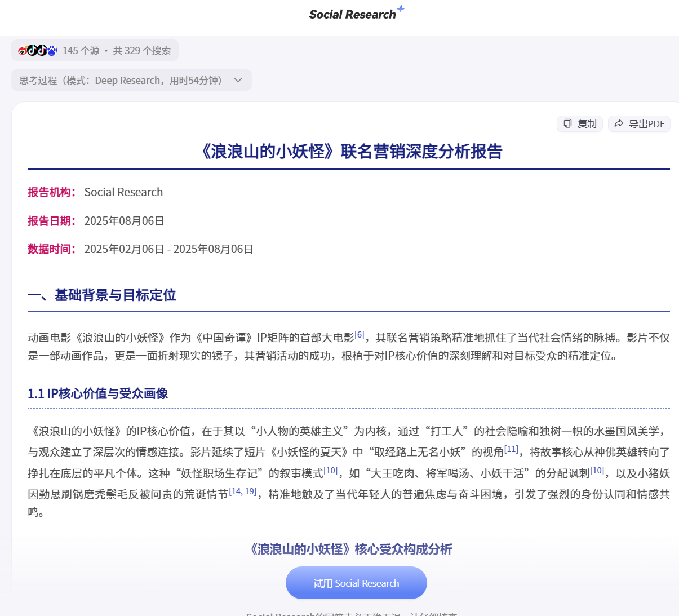The image size is (679, 616).
Task: Click the 试用 Social Research button
Action: point(356,583)
